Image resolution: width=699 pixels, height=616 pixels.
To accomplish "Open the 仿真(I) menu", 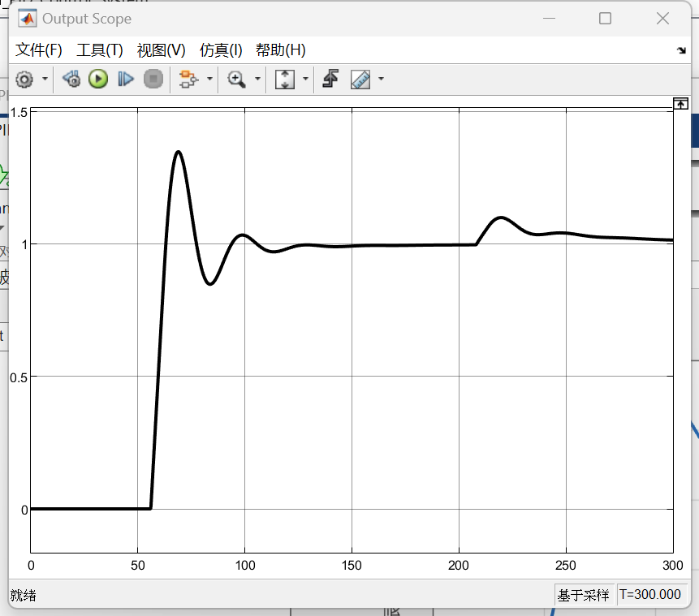I will 221,50.
